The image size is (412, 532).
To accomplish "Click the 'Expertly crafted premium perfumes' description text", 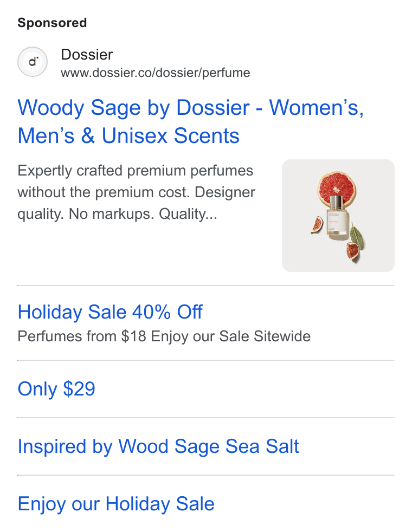I will (x=136, y=170).
